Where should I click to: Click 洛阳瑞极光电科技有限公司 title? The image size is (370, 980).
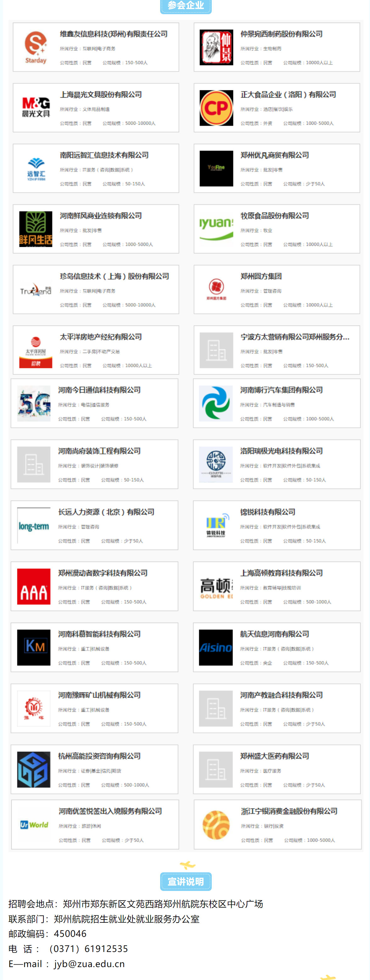pos(281,451)
